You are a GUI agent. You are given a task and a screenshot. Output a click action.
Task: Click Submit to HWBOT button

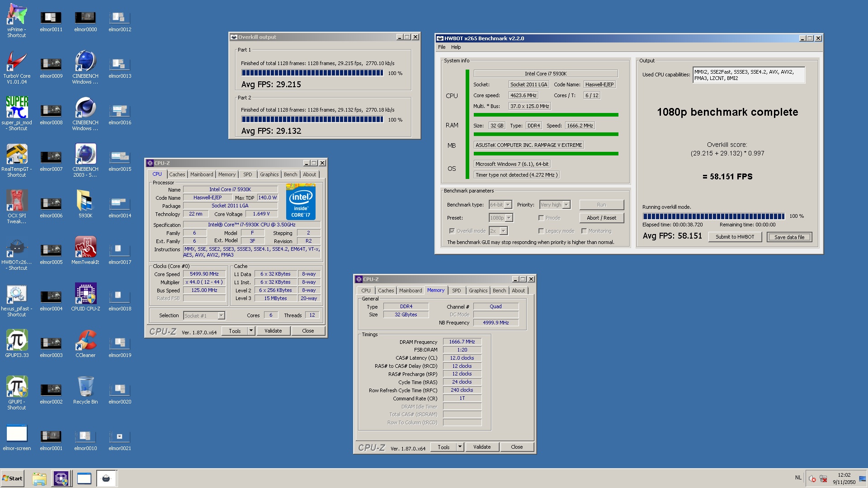coord(735,237)
